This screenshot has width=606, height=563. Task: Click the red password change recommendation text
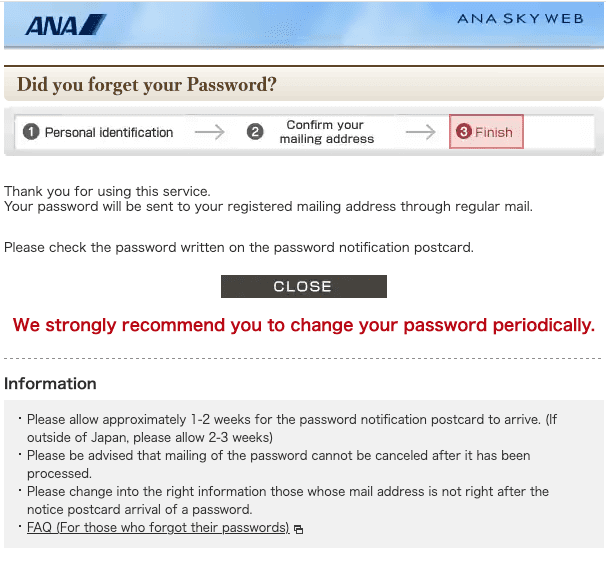(303, 325)
